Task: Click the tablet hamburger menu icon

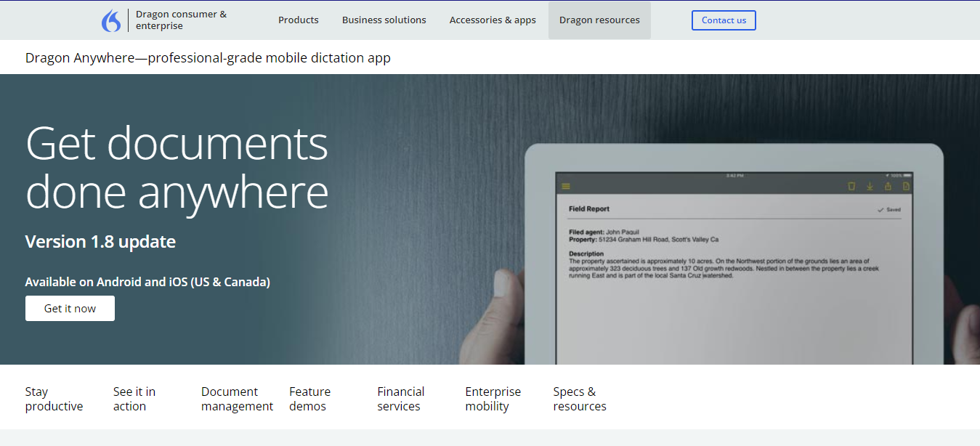Action: [x=567, y=187]
